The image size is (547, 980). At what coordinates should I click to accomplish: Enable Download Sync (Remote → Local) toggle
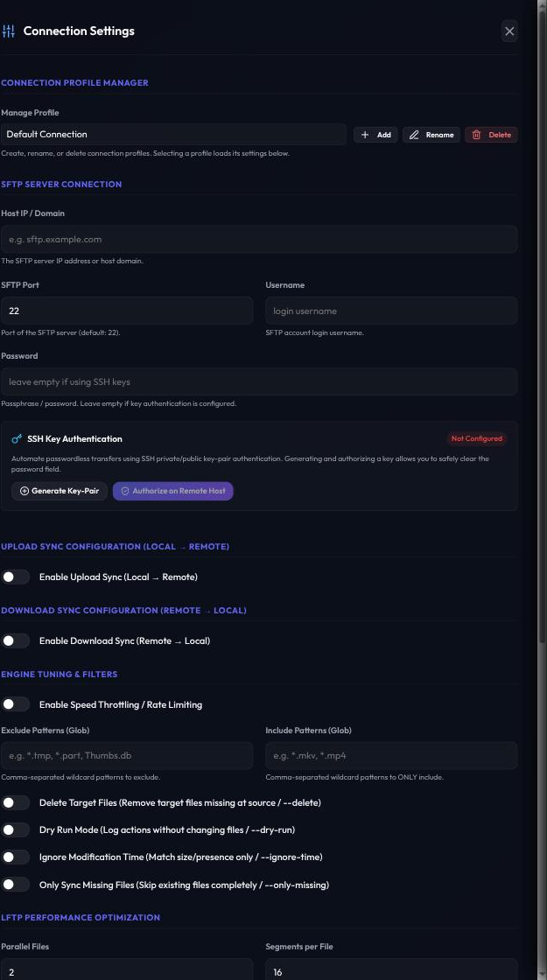pos(15,640)
